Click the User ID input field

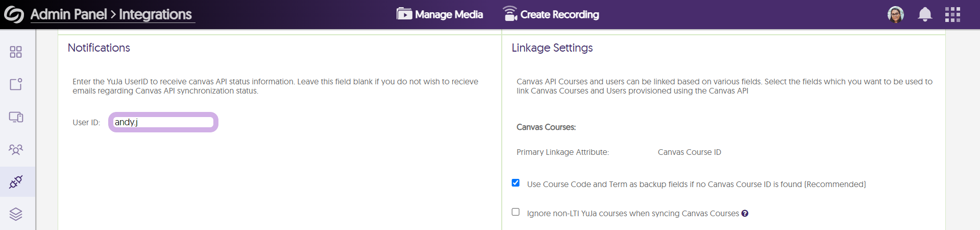pyautogui.click(x=163, y=122)
